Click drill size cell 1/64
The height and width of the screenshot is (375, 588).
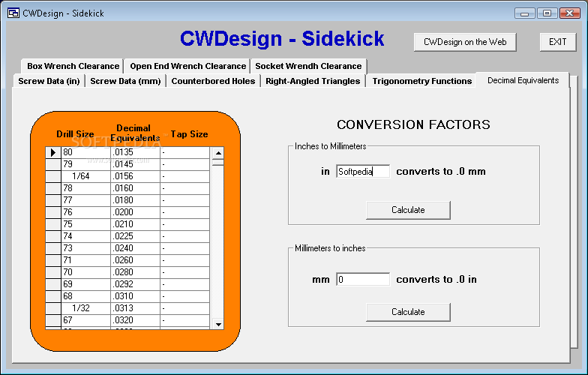tap(85, 176)
